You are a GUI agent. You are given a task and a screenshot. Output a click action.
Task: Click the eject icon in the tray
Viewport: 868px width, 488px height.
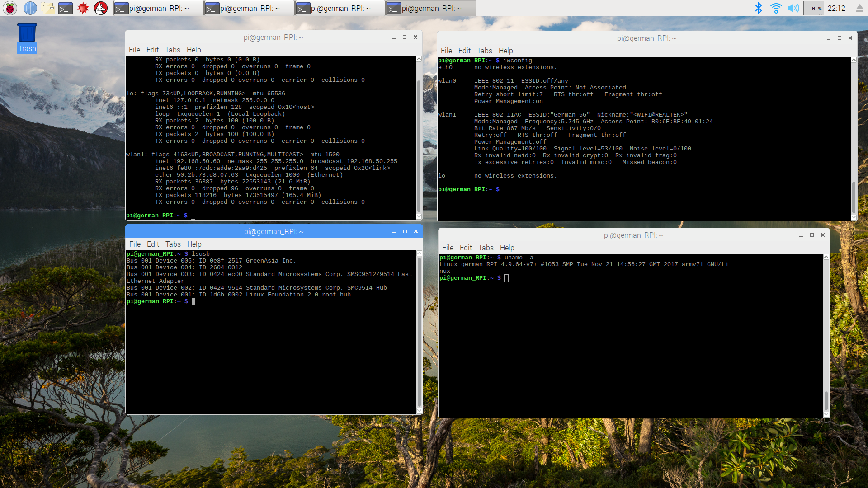coord(859,8)
